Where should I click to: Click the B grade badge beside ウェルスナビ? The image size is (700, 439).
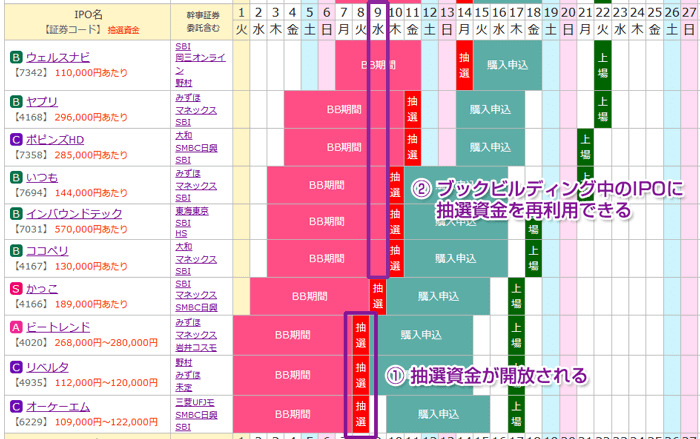(x=16, y=57)
